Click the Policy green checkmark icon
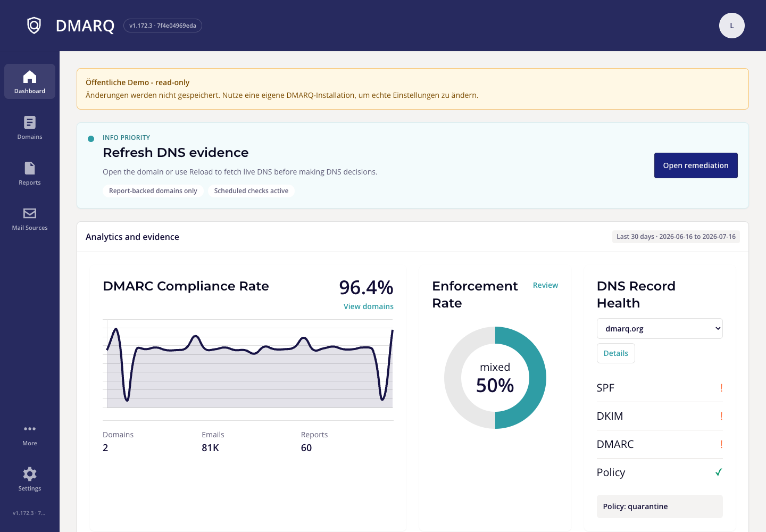This screenshot has width=766, height=532. click(x=719, y=472)
